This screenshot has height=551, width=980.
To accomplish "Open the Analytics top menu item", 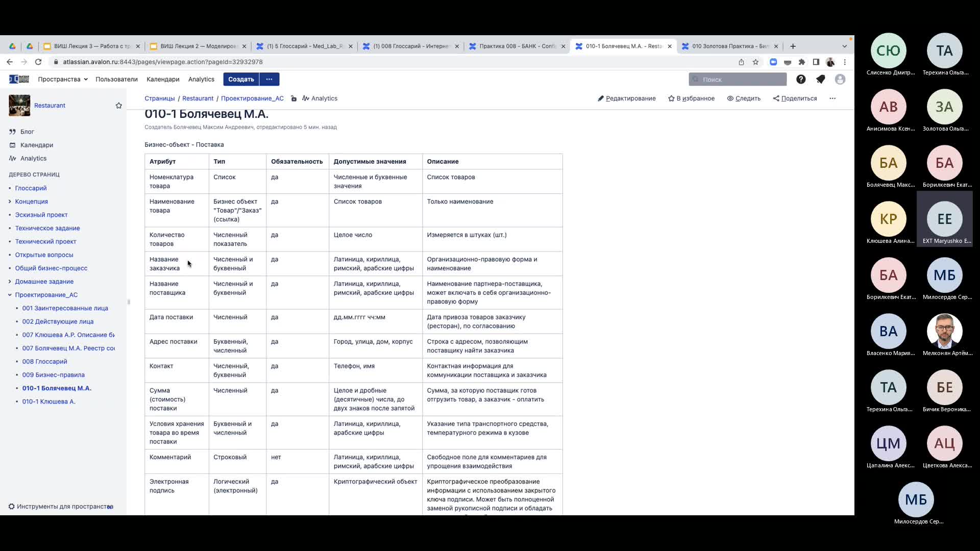I will (201, 79).
